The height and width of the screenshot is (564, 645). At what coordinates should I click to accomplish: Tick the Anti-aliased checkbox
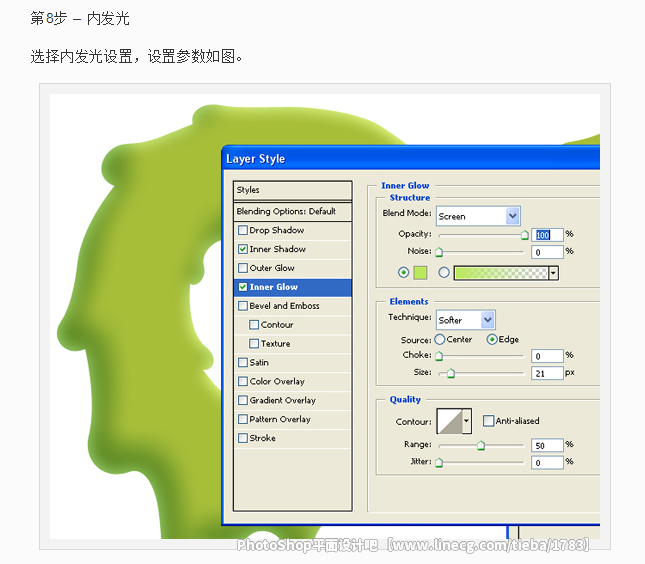488,421
